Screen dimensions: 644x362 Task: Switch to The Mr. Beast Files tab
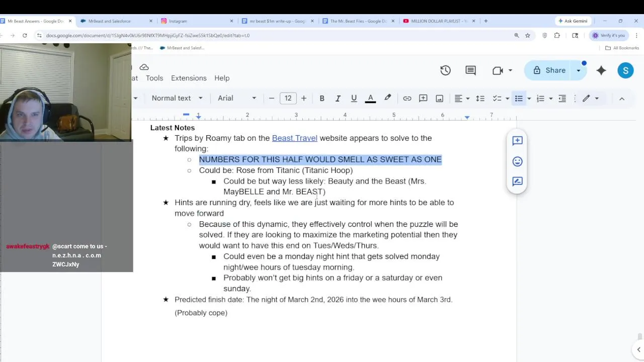[x=358, y=21]
